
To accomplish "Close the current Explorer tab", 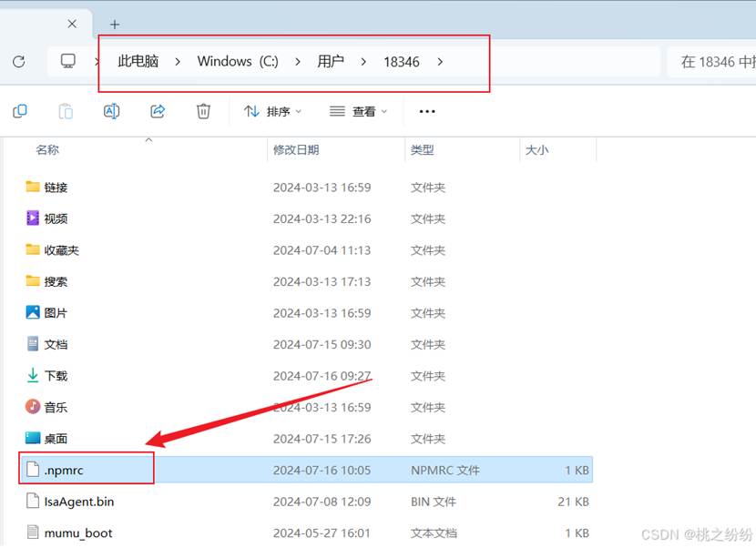I will pyautogui.click(x=72, y=24).
